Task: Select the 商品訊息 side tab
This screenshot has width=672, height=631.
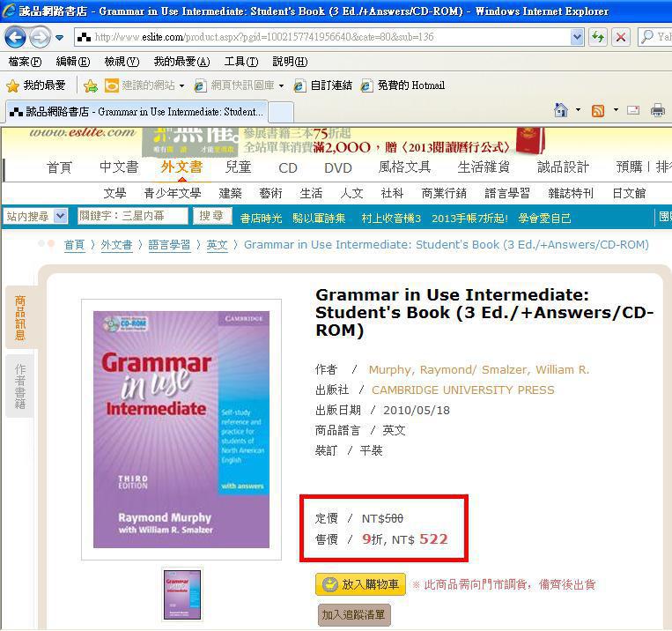Action: 20,317
